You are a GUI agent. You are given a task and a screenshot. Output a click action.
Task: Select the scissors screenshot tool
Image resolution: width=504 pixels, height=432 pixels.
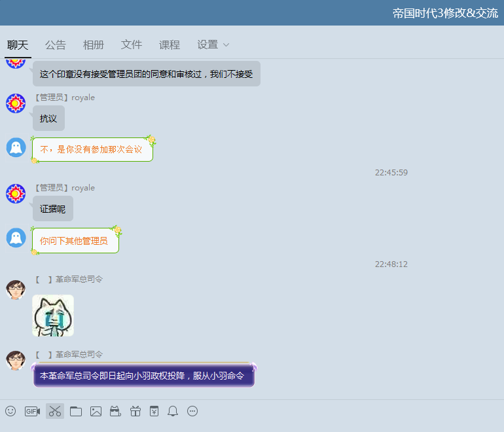[55, 411]
